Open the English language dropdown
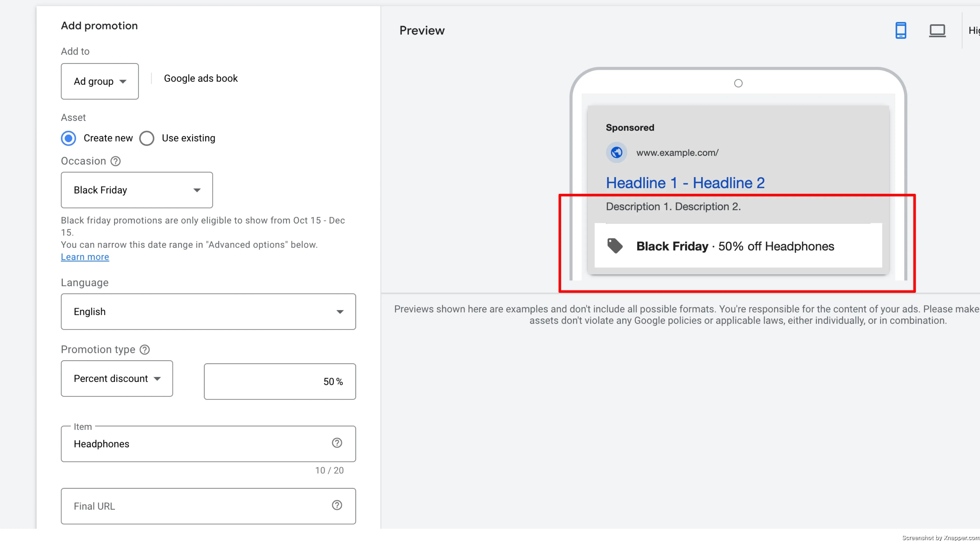The image size is (980, 541). [x=208, y=311]
